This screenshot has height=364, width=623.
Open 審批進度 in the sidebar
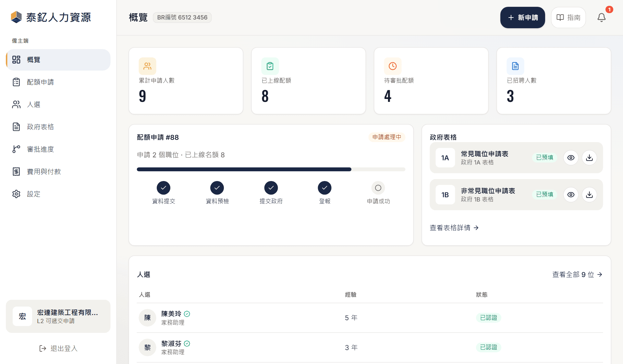click(58, 149)
